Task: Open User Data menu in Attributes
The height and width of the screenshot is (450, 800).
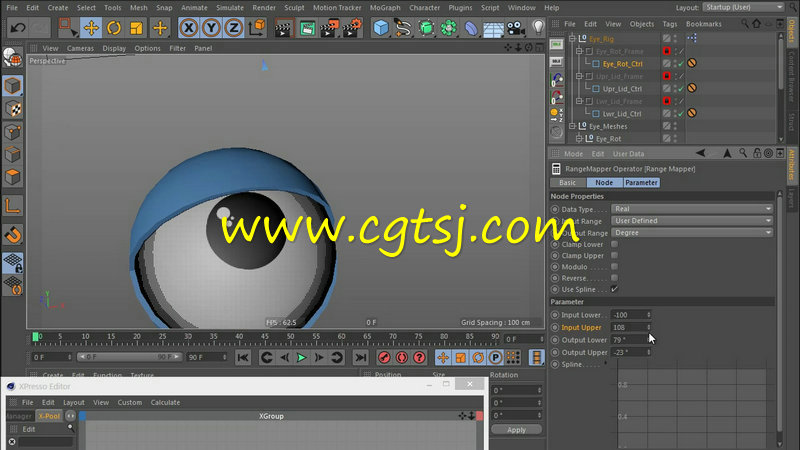Action: 628,154
